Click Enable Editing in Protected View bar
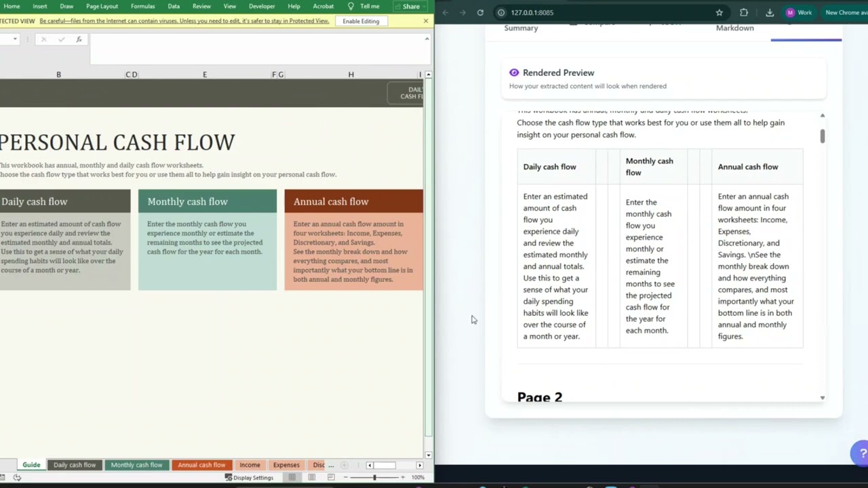This screenshot has width=868, height=488. 361,21
